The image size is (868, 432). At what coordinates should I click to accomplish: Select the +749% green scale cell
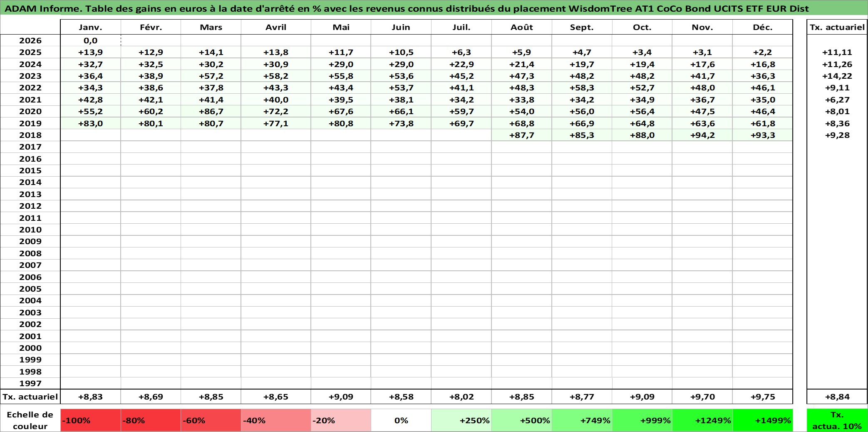[582, 420]
